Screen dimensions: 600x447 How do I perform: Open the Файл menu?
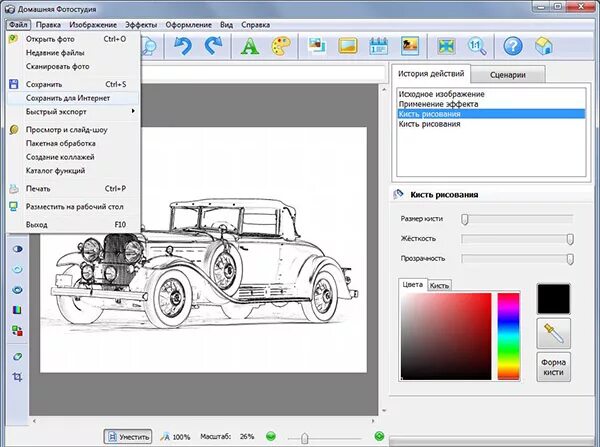click(18, 24)
